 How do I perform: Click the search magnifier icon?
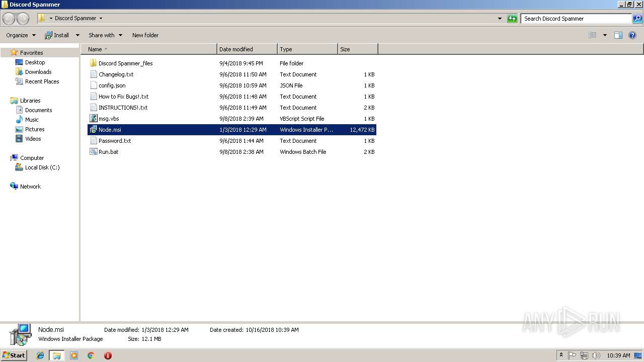pos(637,19)
